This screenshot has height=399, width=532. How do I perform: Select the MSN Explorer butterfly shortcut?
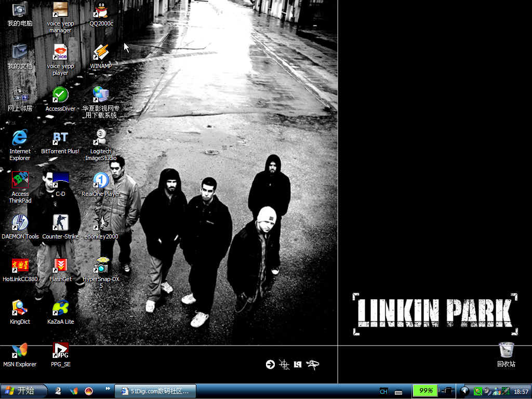[x=20, y=355]
